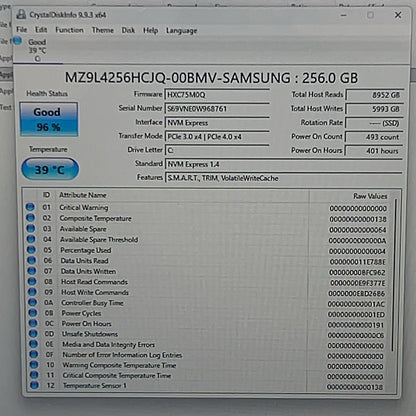
Task: Click the blue status dot for Power Cycles
Action: coord(33,313)
